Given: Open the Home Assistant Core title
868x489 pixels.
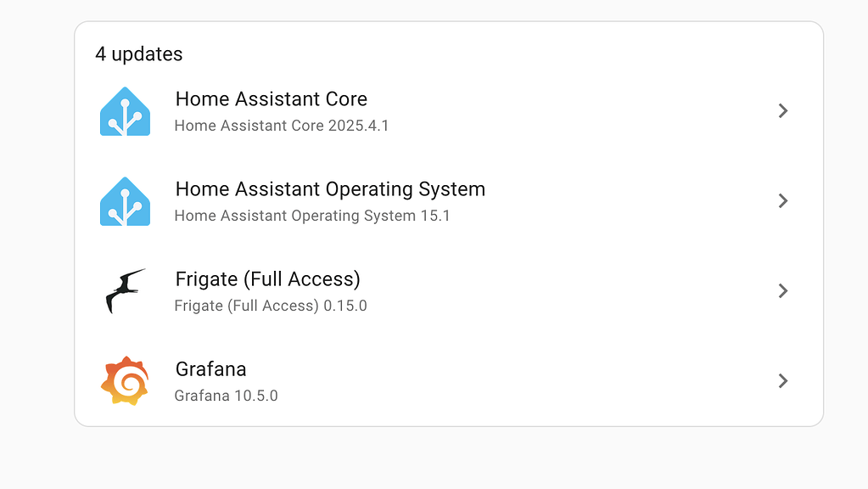Looking at the screenshot, I should [x=271, y=99].
